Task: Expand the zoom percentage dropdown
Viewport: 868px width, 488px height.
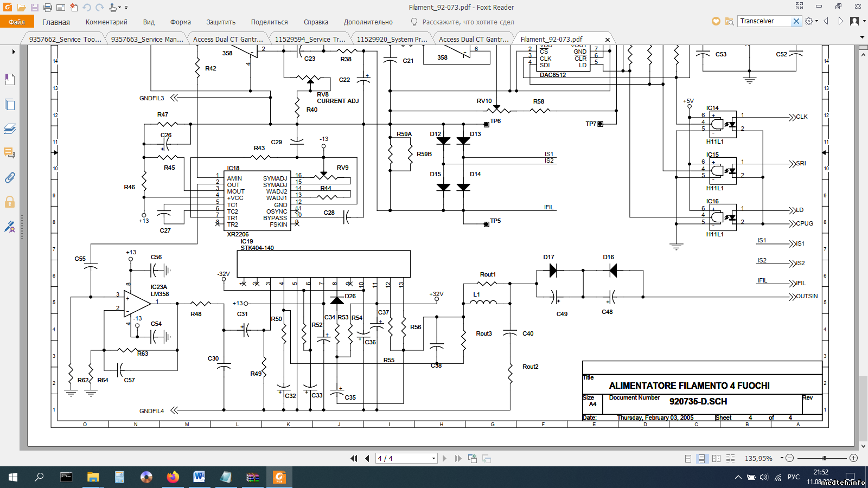Action: tap(782, 458)
